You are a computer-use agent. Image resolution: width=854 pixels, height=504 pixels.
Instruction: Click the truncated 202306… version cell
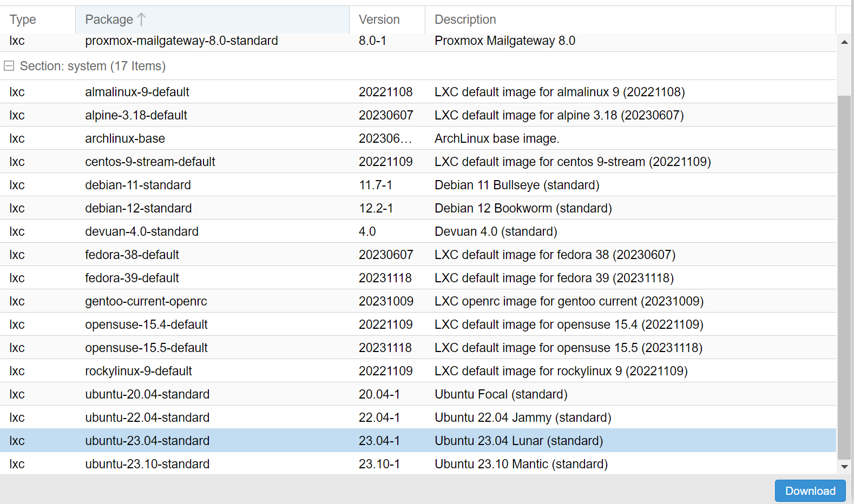[x=387, y=138]
